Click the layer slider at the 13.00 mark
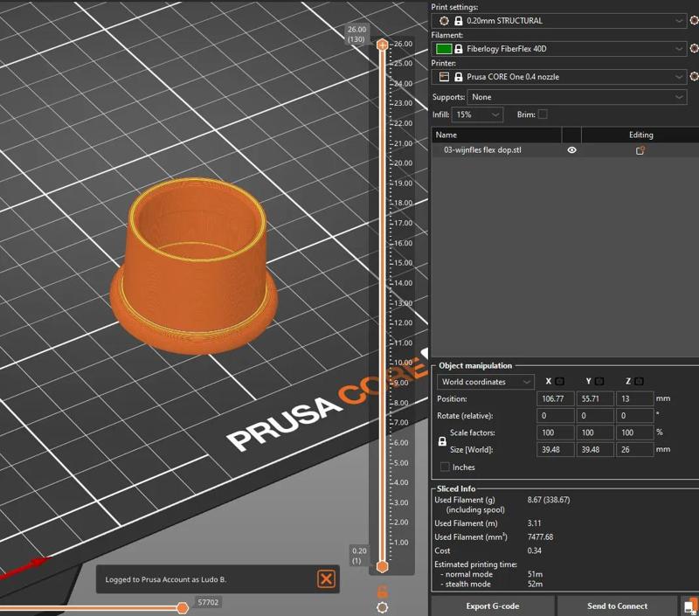 tap(382, 303)
